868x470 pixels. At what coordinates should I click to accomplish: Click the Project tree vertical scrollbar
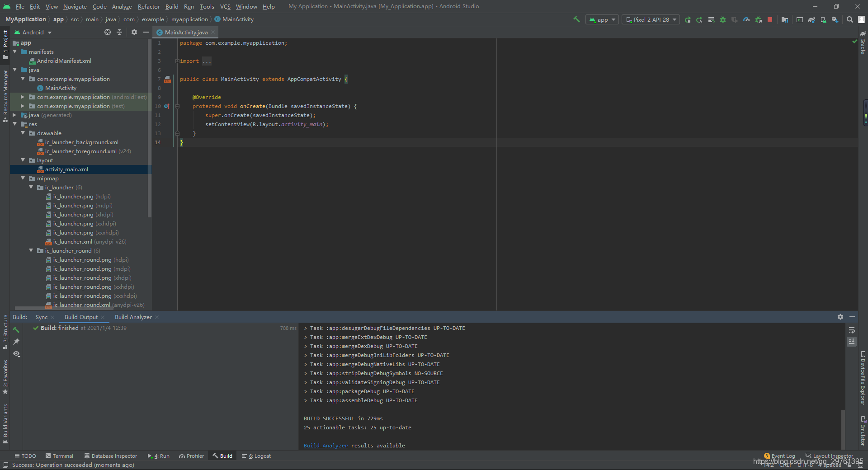point(150,129)
